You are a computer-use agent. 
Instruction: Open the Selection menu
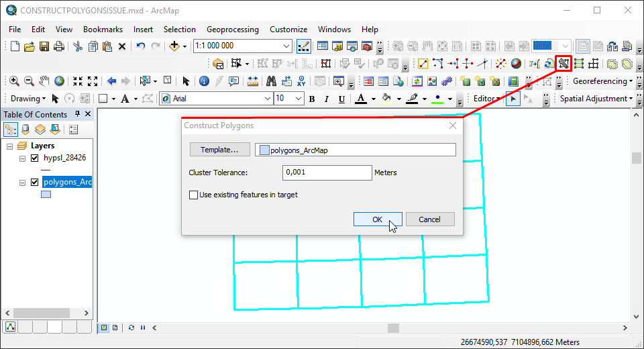(x=180, y=30)
